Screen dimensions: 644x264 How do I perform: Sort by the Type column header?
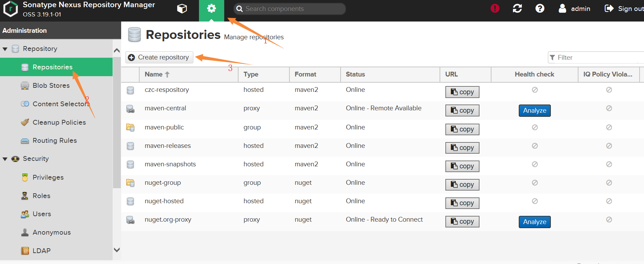(x=264, y=74)
